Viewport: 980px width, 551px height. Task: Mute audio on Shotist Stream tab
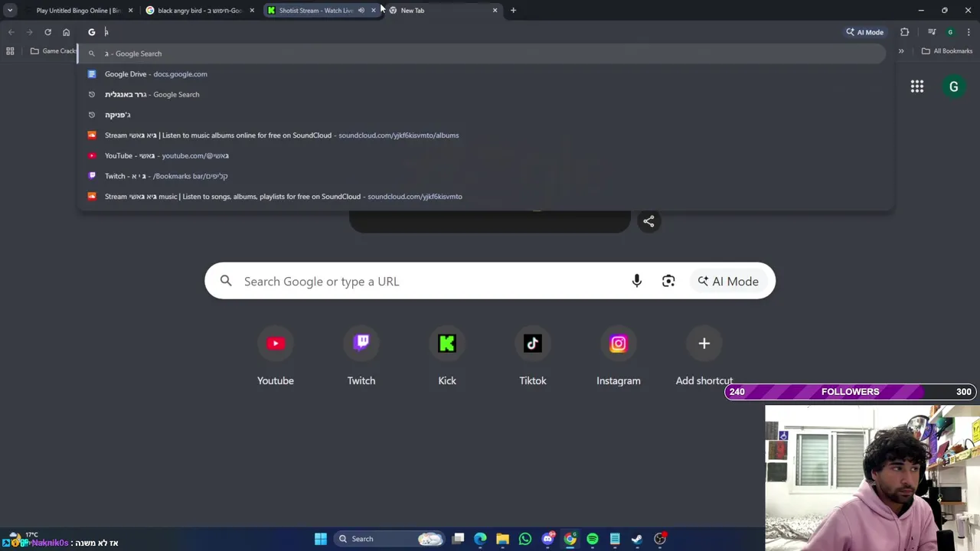[x=361, y=11]
